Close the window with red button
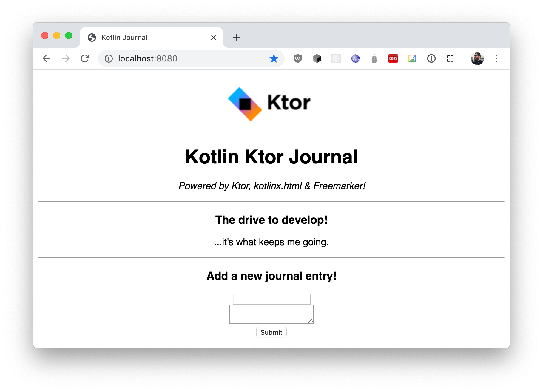Image resolution: width=543 pixels, height=392 pixels. tap(45, 36)
